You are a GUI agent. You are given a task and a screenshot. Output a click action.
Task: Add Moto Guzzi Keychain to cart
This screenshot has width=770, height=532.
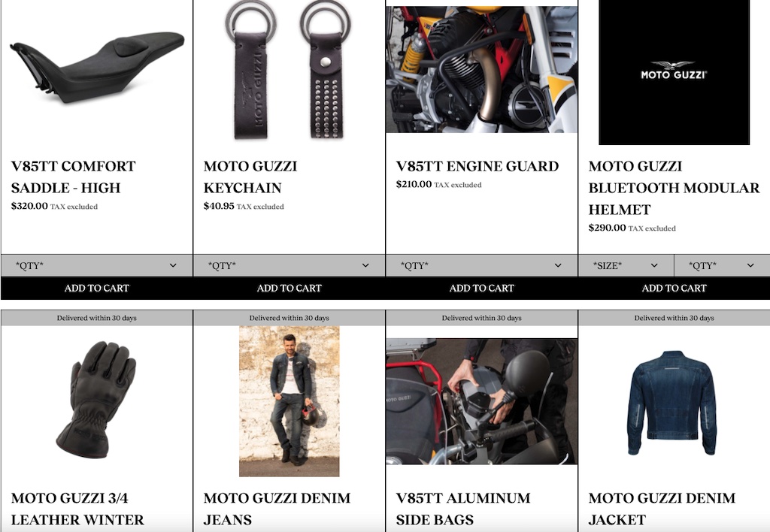pyautogui.click(x=290, y=288)
